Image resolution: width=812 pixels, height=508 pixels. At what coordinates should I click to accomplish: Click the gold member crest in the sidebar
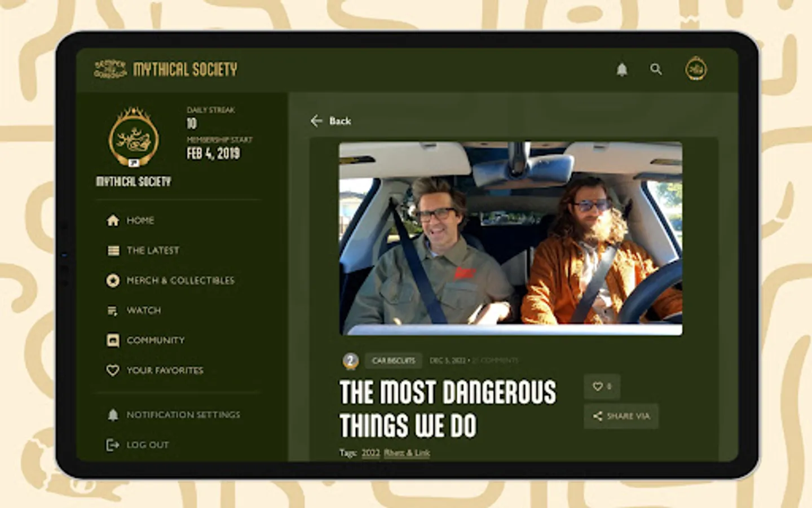coord(134,137)
